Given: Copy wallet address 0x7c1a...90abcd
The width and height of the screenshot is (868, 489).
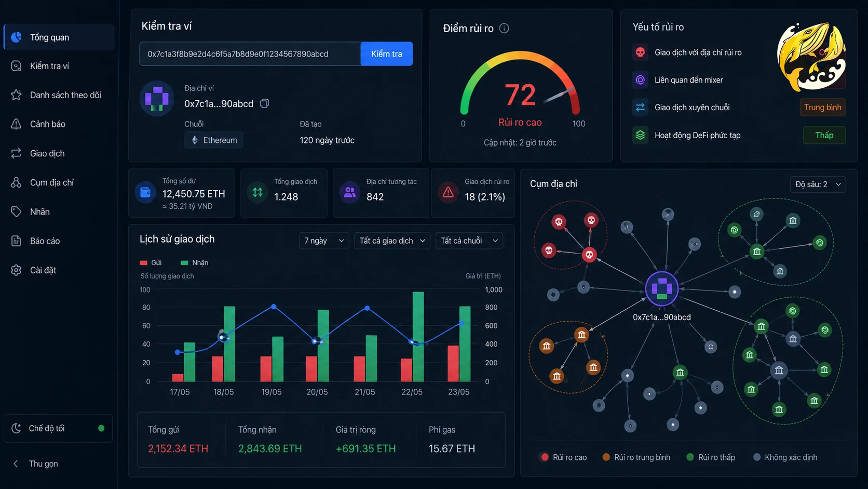Looking at the screenshot, I should point(264,103).
